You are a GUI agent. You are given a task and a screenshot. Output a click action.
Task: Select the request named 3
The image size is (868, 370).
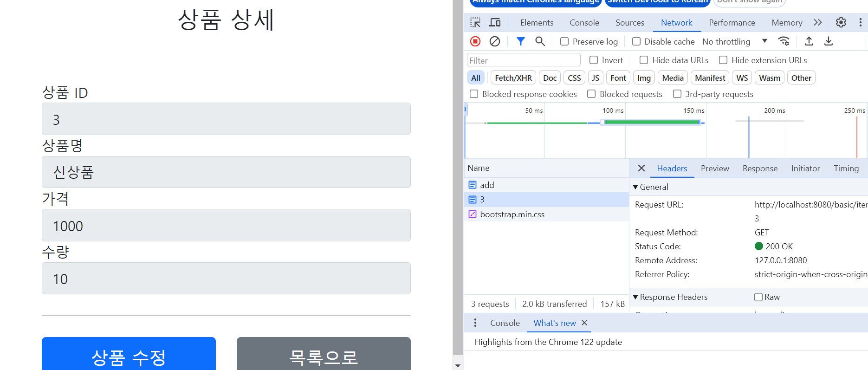(547, 199)
